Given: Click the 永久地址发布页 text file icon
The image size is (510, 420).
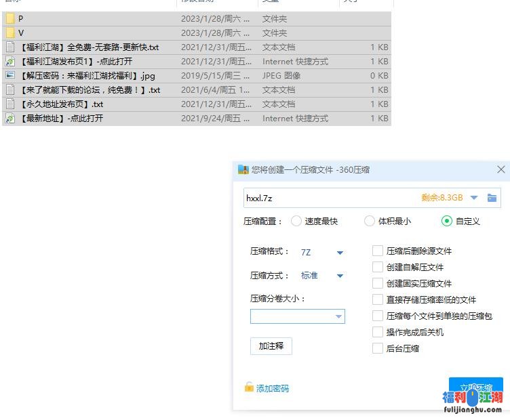Looking at the screenshot, I should (x=10, y=104).
